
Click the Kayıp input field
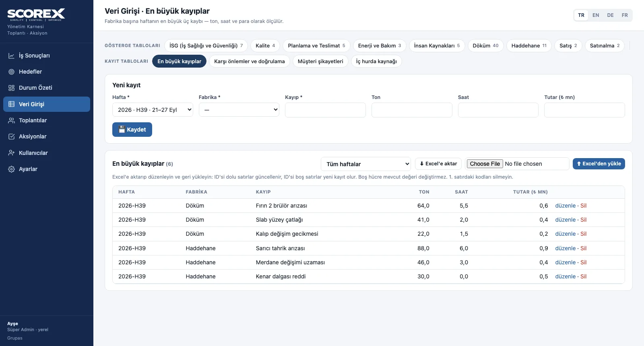[325, 110]
